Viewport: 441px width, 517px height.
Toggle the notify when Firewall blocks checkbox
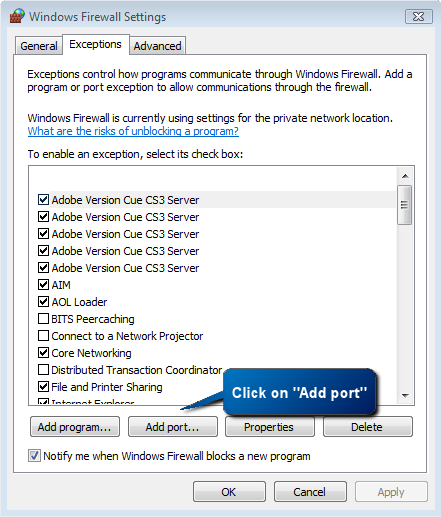[34, 456]
